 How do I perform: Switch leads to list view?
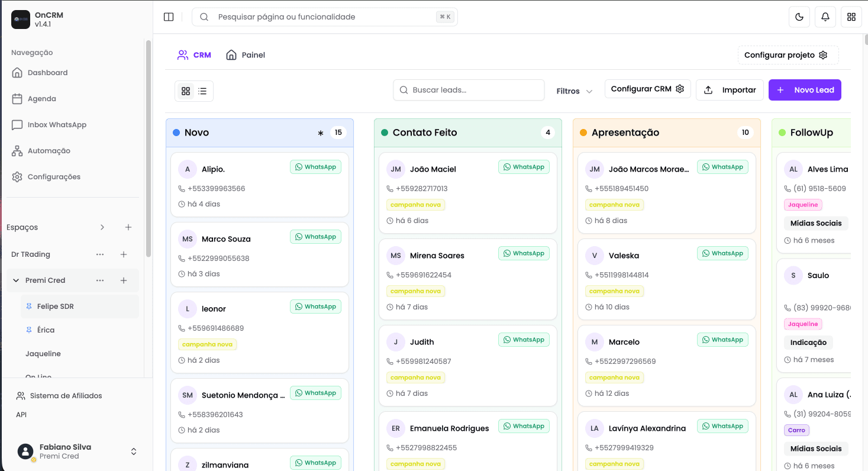(202, 91)
